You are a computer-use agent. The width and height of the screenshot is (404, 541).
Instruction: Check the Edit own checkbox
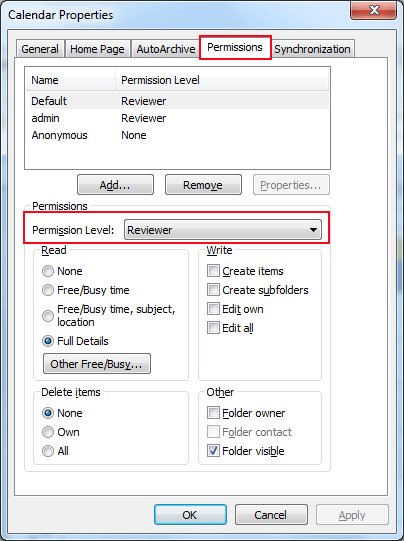(x=213, y=308)
